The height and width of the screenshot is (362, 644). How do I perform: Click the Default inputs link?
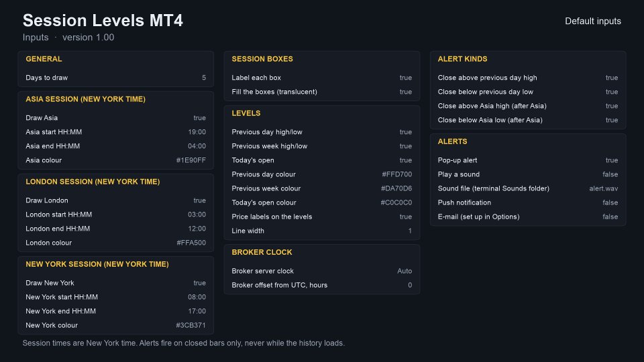(592, 21)
